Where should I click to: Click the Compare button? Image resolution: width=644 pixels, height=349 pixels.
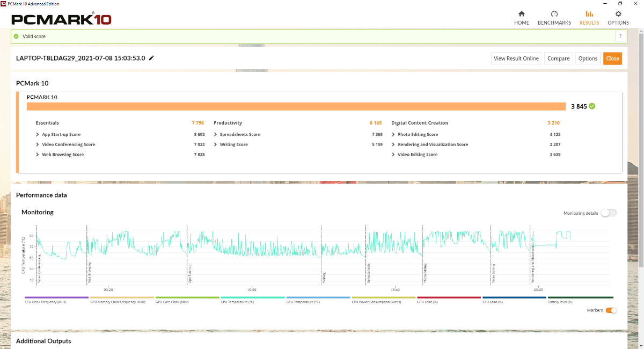(x=558, y=59)
